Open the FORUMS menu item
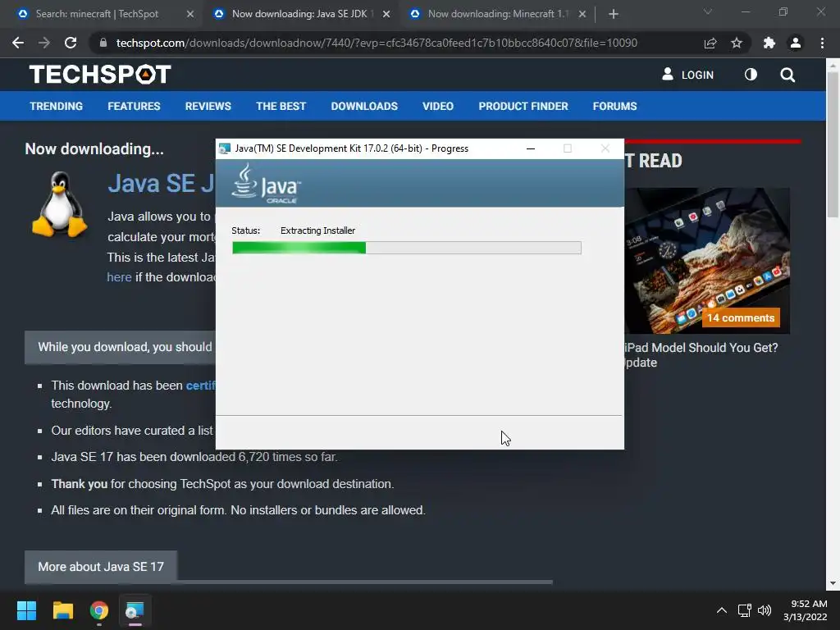The width and height of the screenshot is (840, 630). pyautogui.click(x=614, y=106)
